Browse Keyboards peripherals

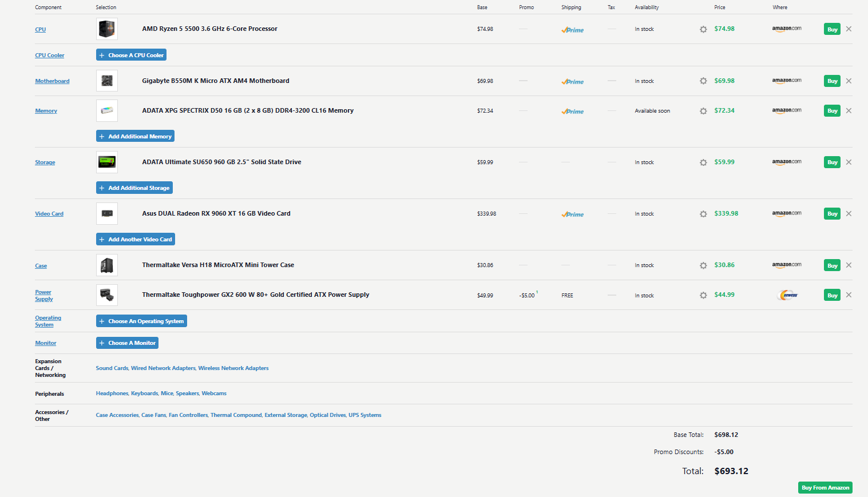click(145, 393)
